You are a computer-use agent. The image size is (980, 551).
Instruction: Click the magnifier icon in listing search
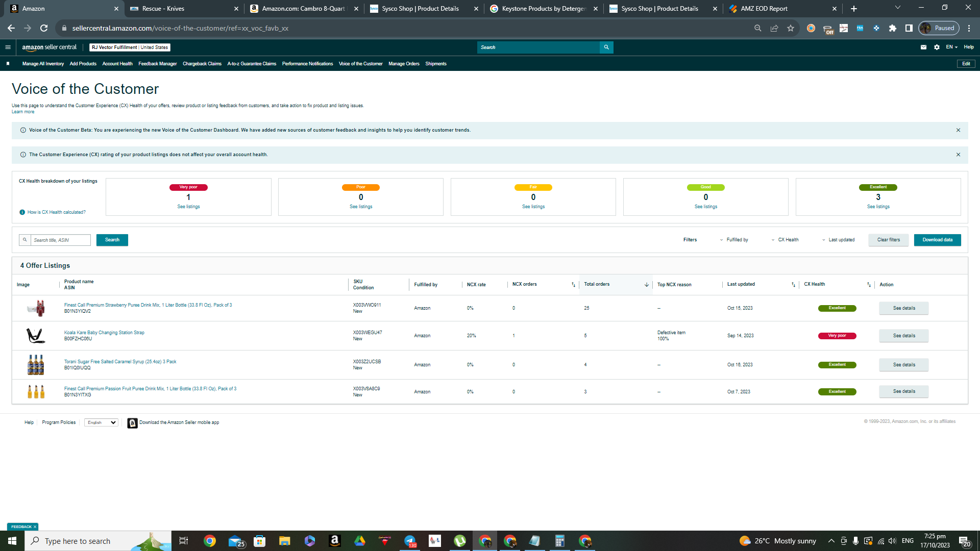(24, 240)
